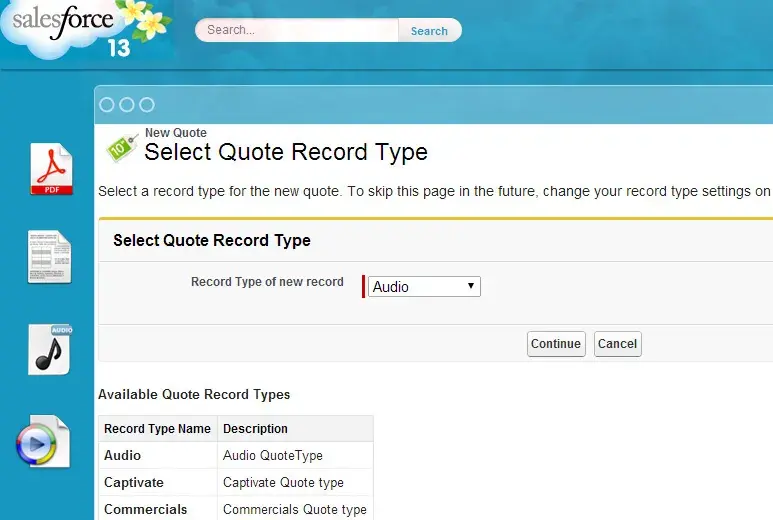Click the Salesforce cloud logo

click(84, 30)
